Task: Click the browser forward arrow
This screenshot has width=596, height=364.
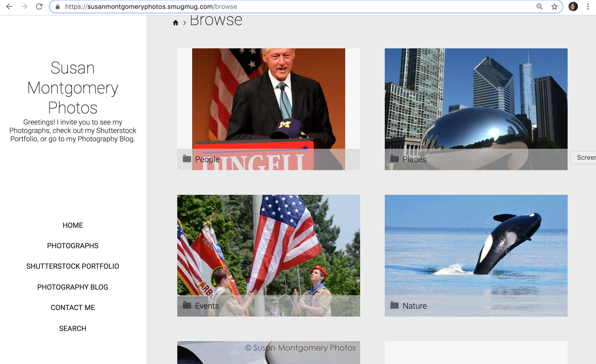Action: pyautogui.click(x=24, y=7)
